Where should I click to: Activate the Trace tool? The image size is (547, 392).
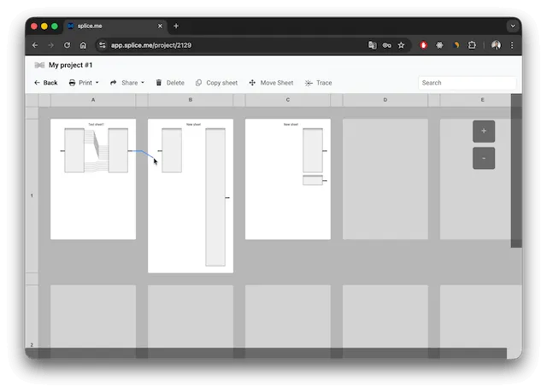coord(319,83)
